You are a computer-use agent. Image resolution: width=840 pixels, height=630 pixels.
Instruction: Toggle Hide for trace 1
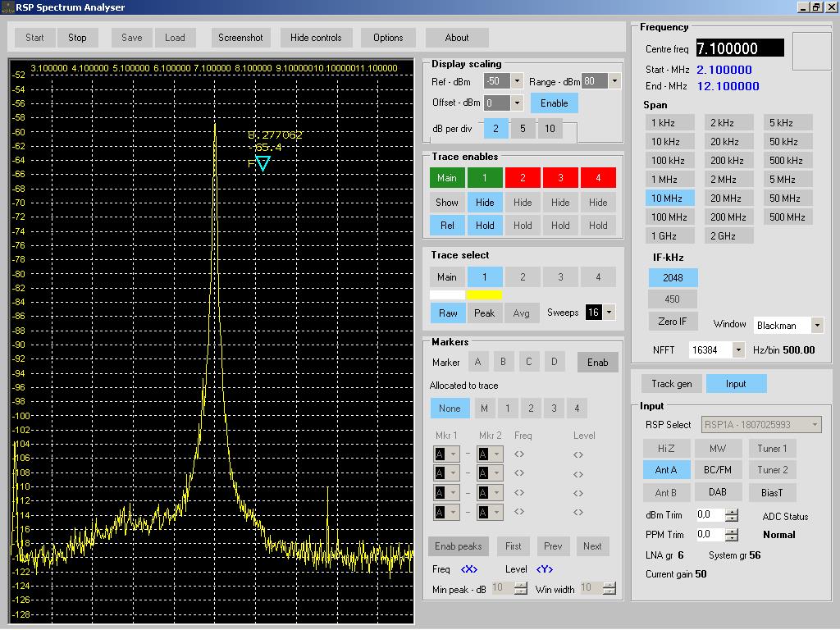485,203
